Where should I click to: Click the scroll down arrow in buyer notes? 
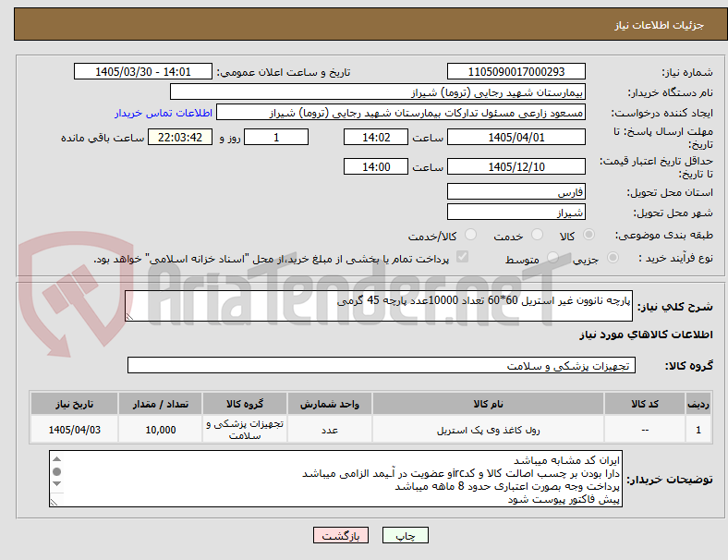click(56, 484)
